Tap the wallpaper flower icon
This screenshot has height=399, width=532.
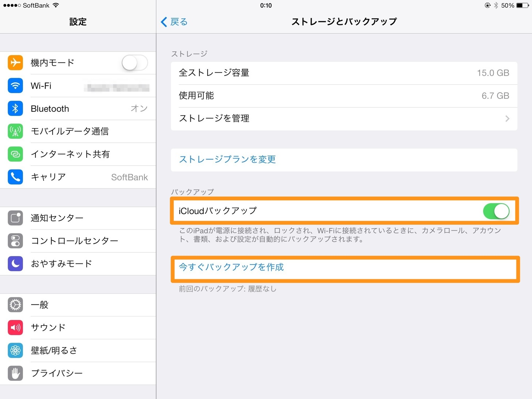(x=15, y=350)
